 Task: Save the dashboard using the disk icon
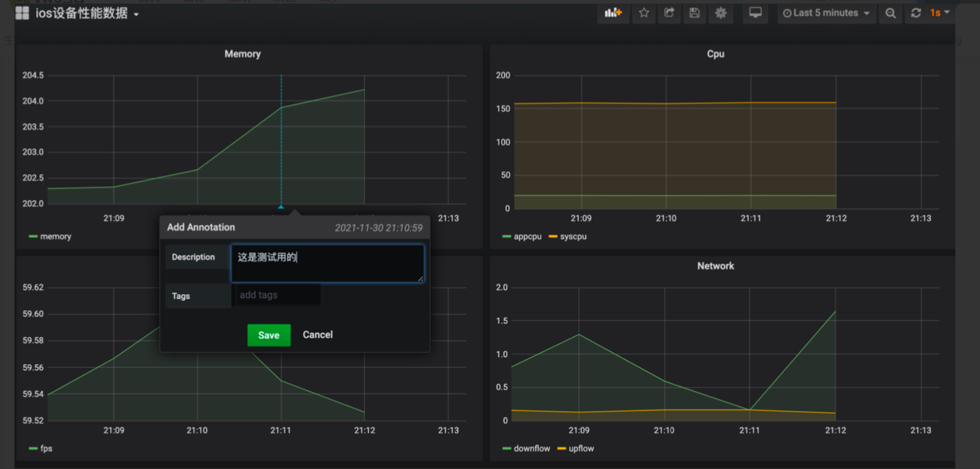click(x=694, y=12)
